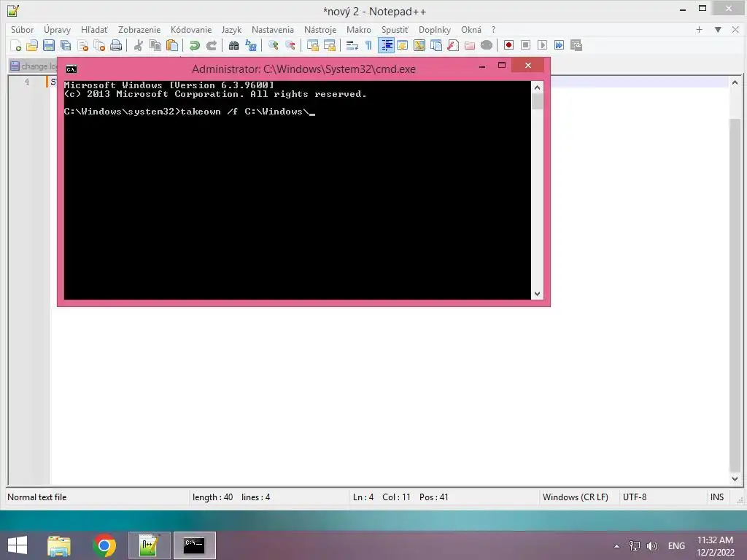Save the current recorded macro icon

point(576,45)
